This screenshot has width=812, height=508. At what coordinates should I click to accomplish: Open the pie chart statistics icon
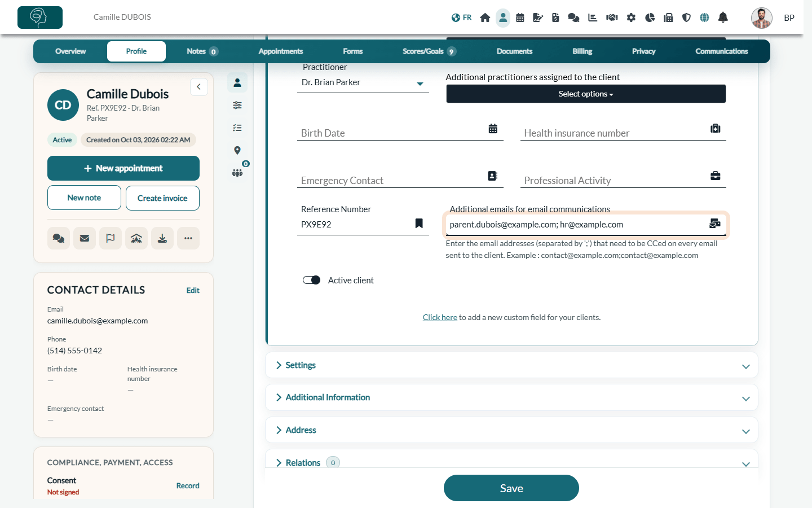[x=650, y=17]
